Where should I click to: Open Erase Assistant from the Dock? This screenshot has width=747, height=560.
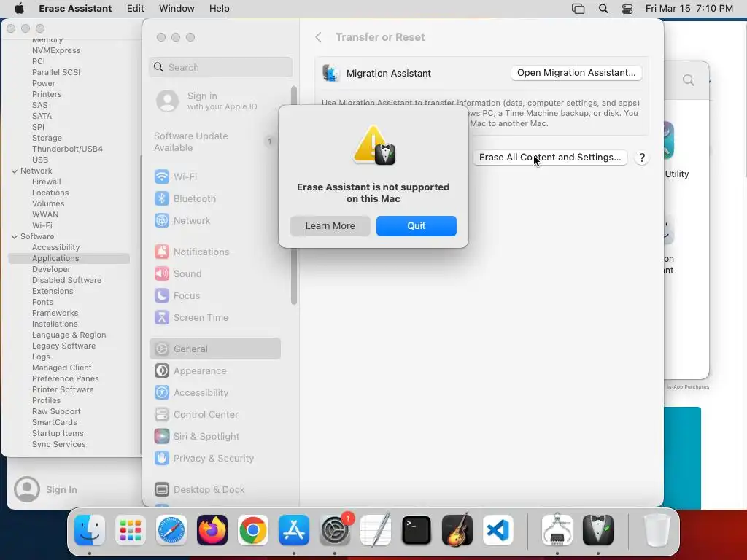[x=598, y=530]
